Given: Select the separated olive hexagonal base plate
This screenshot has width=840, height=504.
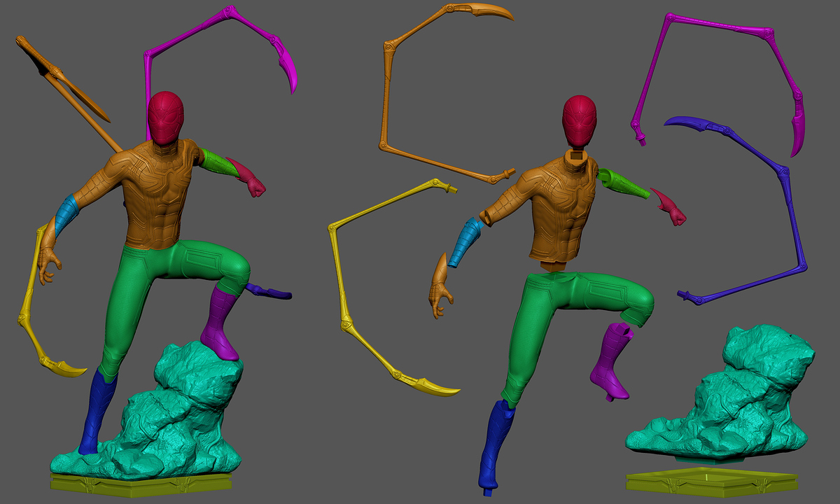Looking at the screenshot, I should click(x=710, y=484).
